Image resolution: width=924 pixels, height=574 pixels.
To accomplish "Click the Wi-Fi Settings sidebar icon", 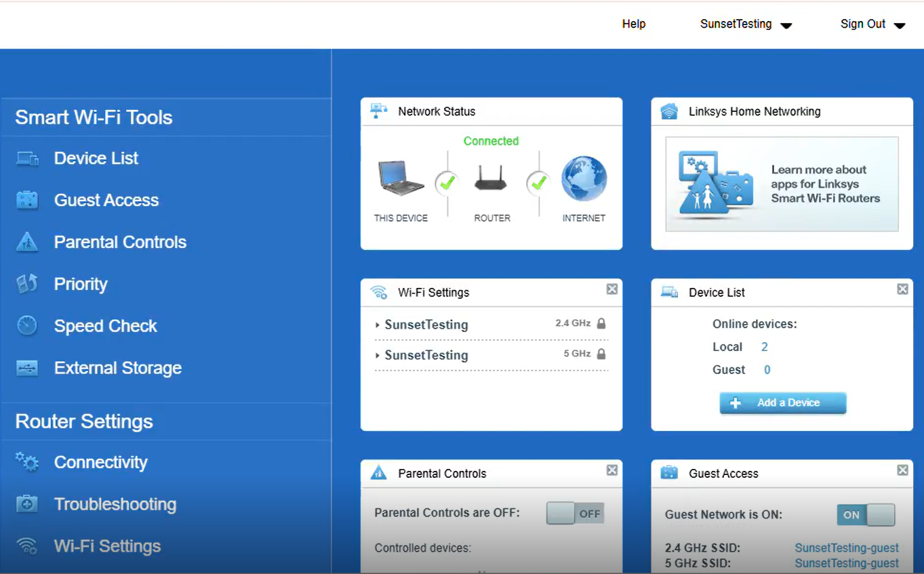I will pos(27,546).
